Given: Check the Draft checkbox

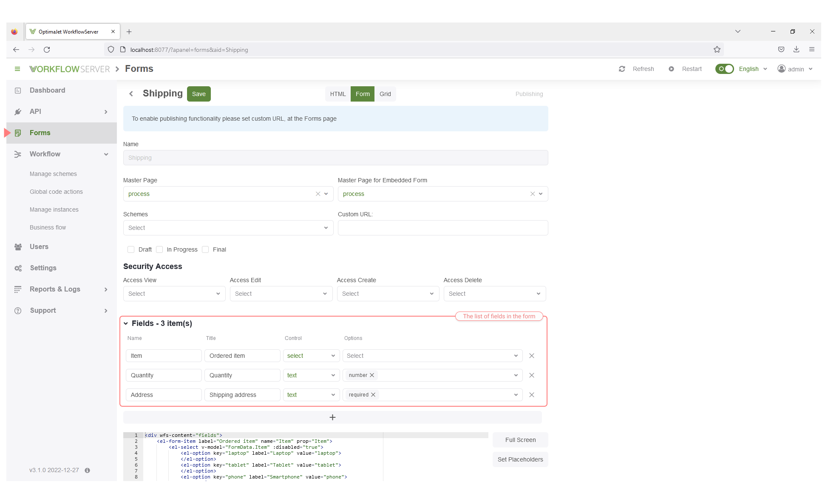Looking at the screenshot, I should pyautogui.click(x=131, y=249).
